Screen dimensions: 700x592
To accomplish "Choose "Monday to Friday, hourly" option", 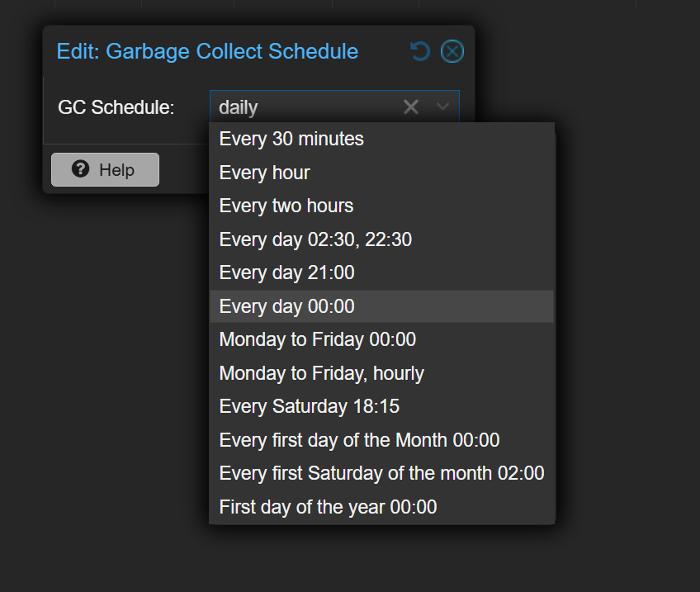I will 320,373.
